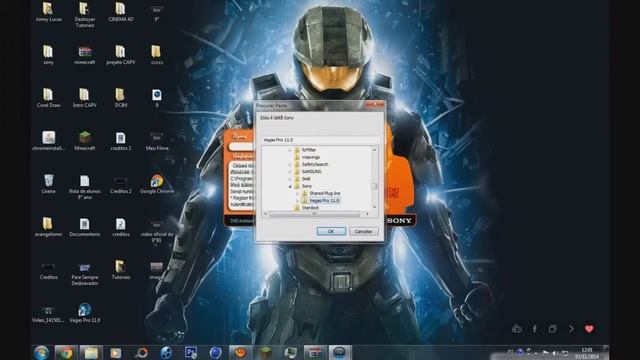This screenshot has width=640, height=360.
Task: Click the system clock in taskbar
Action: click(587, 353)
